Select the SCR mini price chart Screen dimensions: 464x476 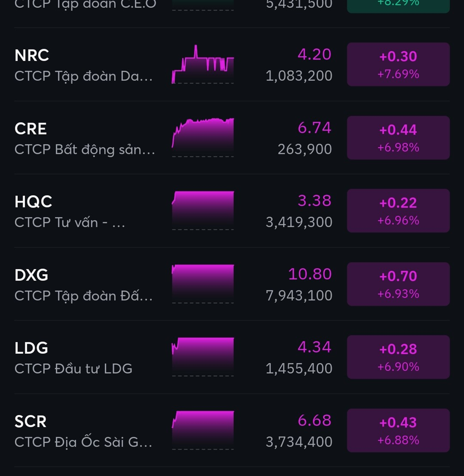point(203,430)
